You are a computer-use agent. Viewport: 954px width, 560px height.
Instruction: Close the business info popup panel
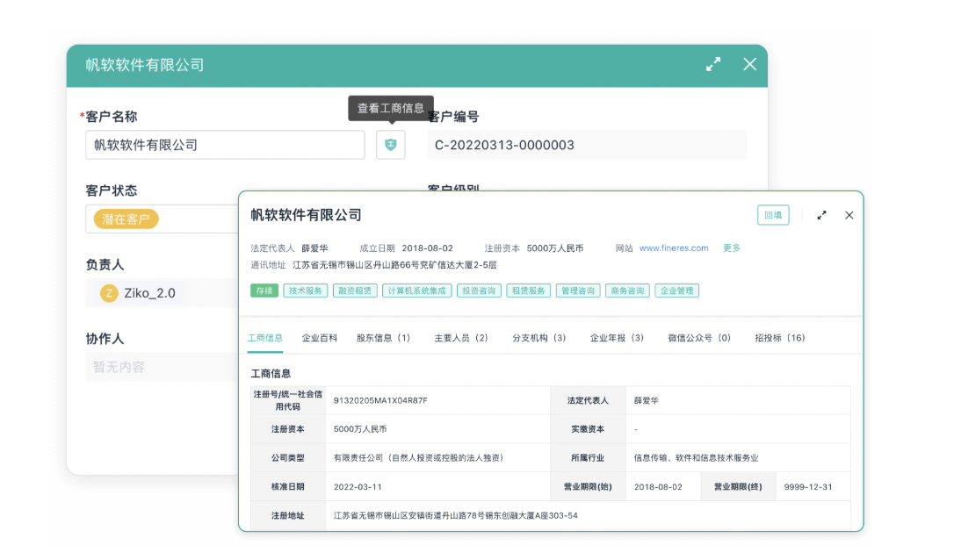pos(849,215)
